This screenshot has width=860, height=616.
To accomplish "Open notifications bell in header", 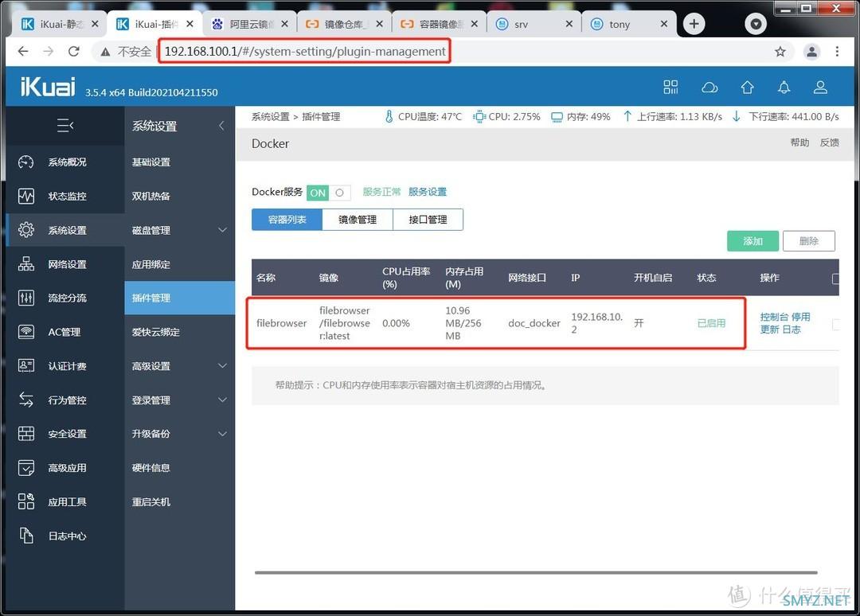I will pos(784,87).
